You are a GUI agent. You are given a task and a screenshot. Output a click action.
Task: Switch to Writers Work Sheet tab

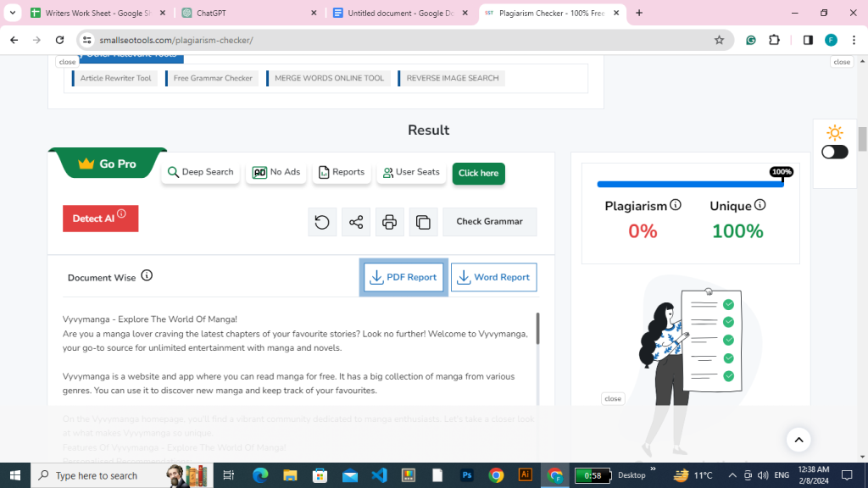click(98, 13)
